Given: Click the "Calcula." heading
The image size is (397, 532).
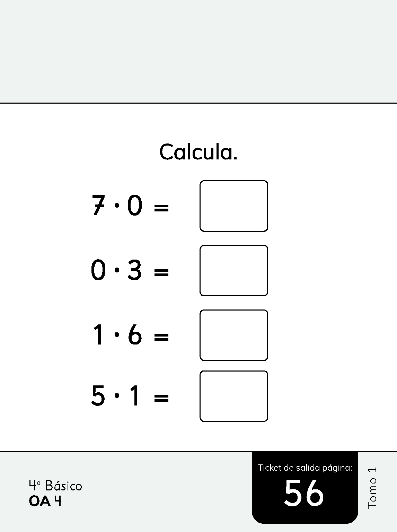Looking at the screenshot, I should pyautogui.click(x=198, y=152).
